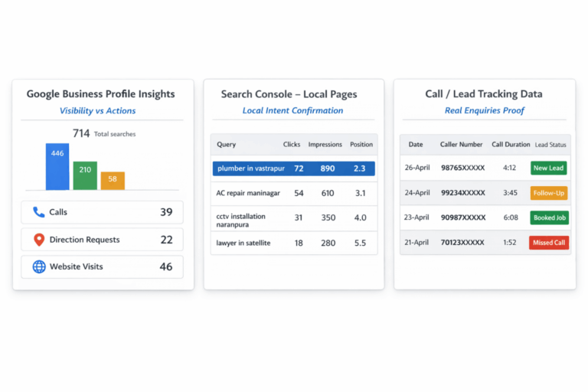Click the 4:12 call duration
The width and height of the screenshot is (588, 392).
click(509, 168)
